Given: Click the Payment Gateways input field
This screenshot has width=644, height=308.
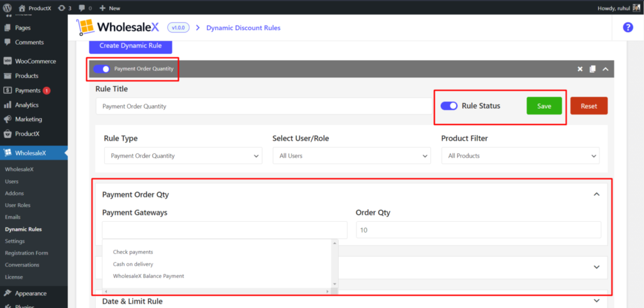Looking at the screenshot, I should [x=225, y=230].
